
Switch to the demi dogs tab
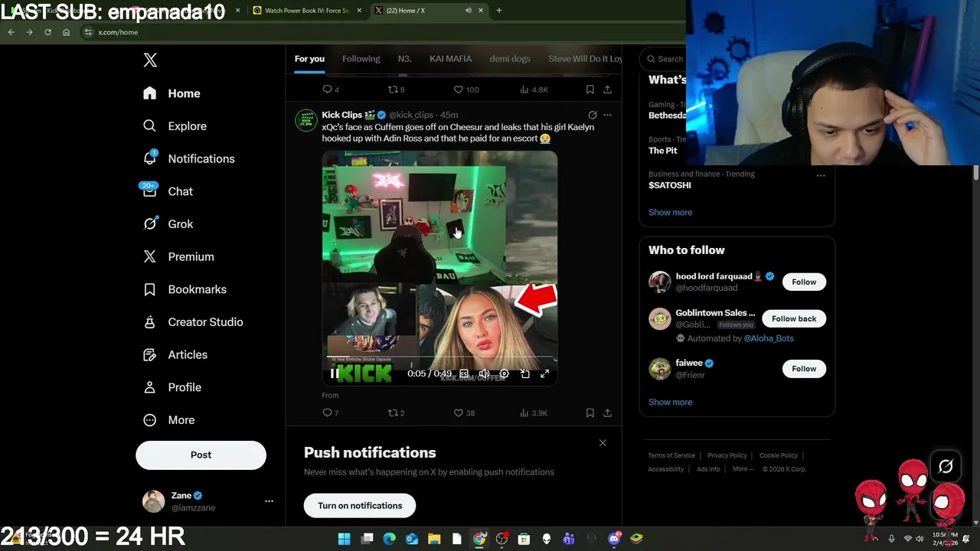(x=510, y=59)
